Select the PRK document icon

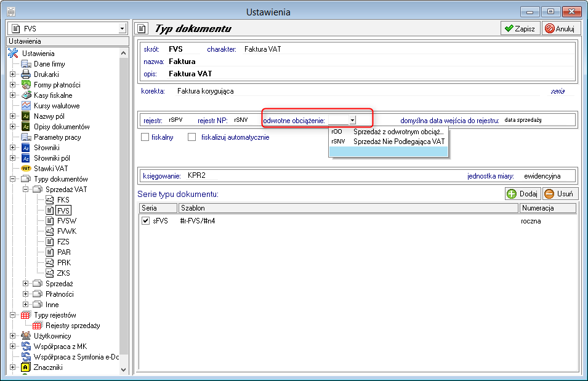49,263
